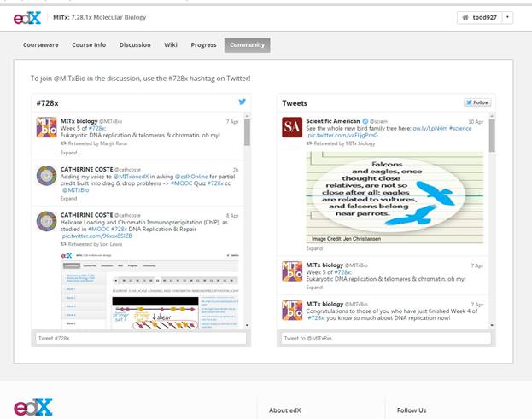532x419 pixels.
Task: Click the MITx biology avatar in #728x feed
Action: pos(46,127)
